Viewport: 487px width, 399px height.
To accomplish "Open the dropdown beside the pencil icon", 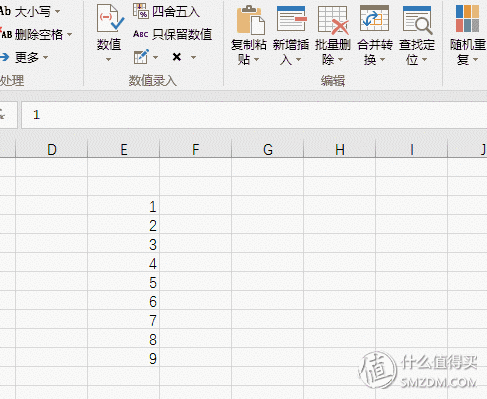I will [x=155, y=57].
